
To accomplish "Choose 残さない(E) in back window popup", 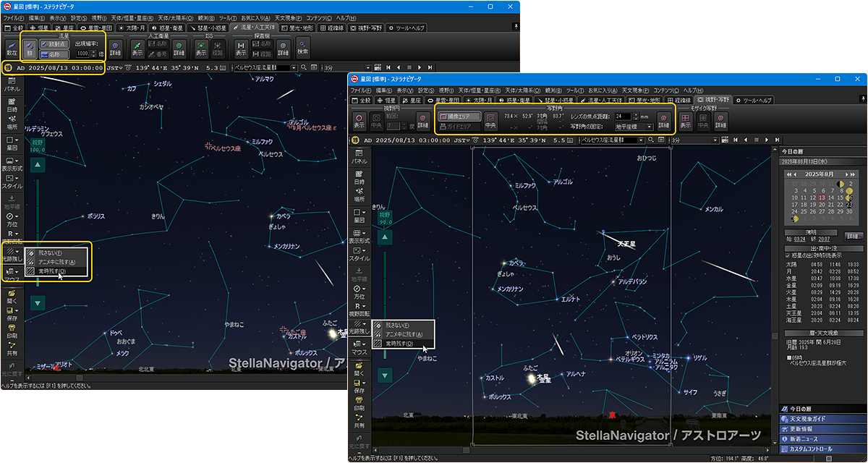I will pyautogui.click(x=56, y=252).
